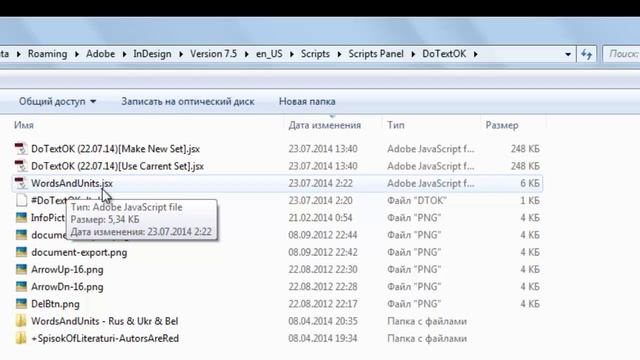
Task: Click the 1 КБ size cell
Action: (x=530, y=200)
